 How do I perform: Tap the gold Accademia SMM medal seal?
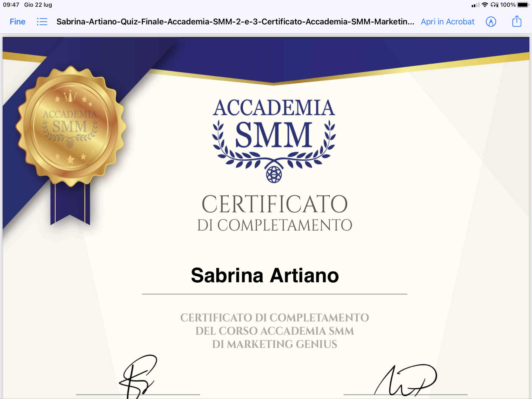pos(70,126)
